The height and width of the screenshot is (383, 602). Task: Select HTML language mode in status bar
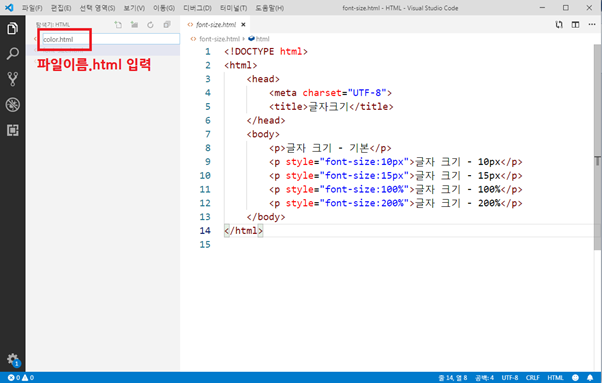[x=555, y=378]
